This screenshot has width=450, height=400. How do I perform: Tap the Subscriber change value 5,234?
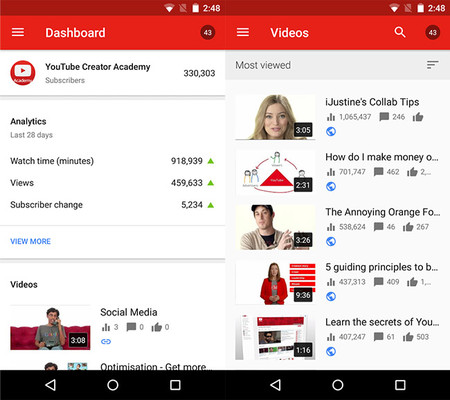click(x=192, y=205)
